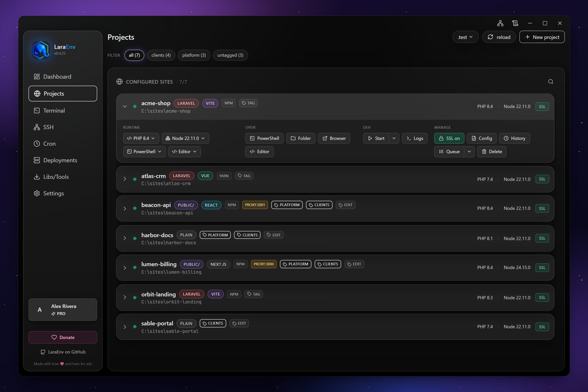The height and width of the screenshot is (392, 588).
Task: Click the Alex Rivera profile card
Action: click(x=63, y=309)
